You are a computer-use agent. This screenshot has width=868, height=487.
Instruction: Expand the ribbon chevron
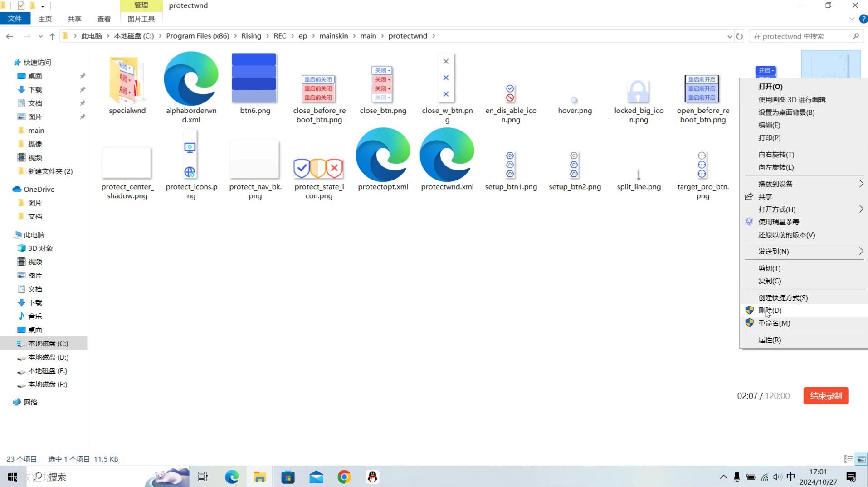[x=851, y=19]
